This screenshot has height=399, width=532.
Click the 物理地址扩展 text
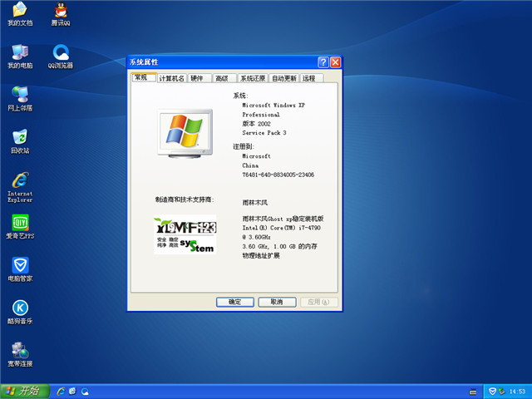coord(261,255)
